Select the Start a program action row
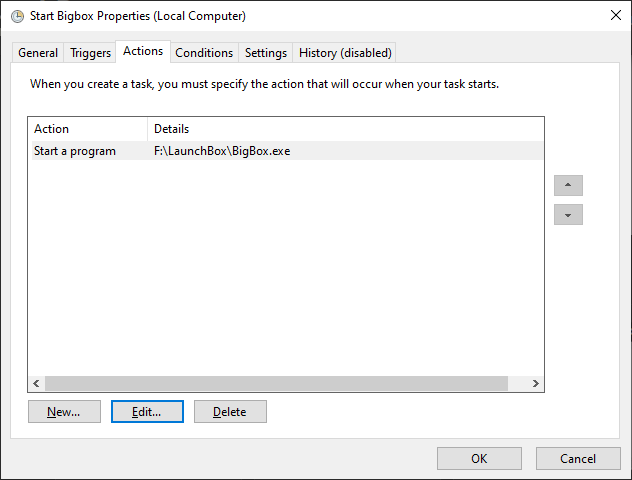632x480 pixels. click(287, 151)
